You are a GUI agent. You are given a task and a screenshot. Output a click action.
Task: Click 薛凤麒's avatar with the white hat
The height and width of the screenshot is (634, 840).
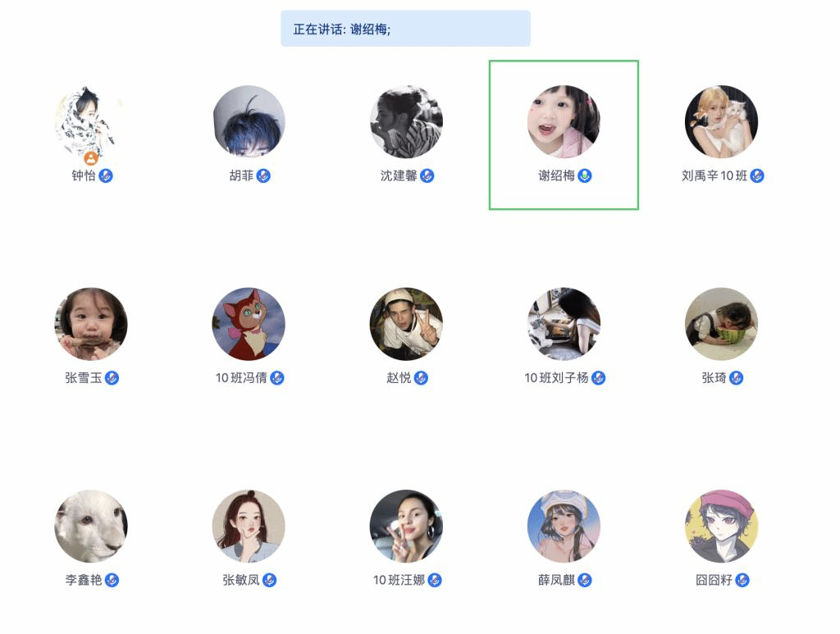click(x=564, y=527)
